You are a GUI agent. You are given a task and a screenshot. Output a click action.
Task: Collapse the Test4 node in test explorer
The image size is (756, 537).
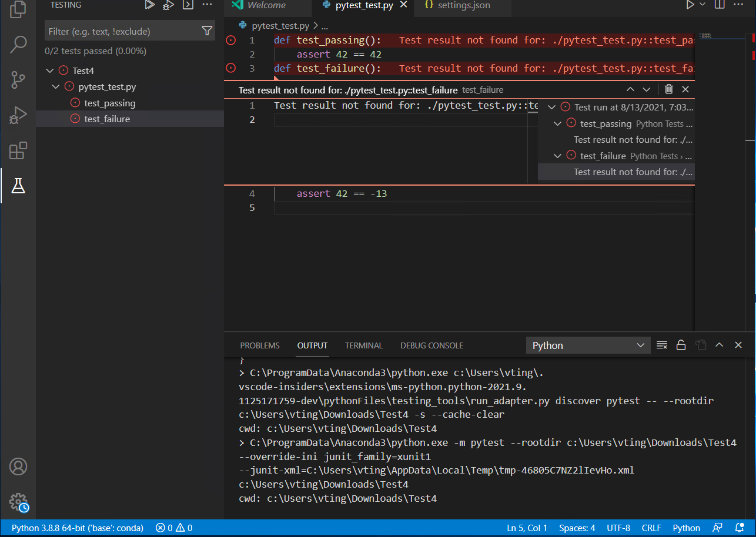point(50,70)
